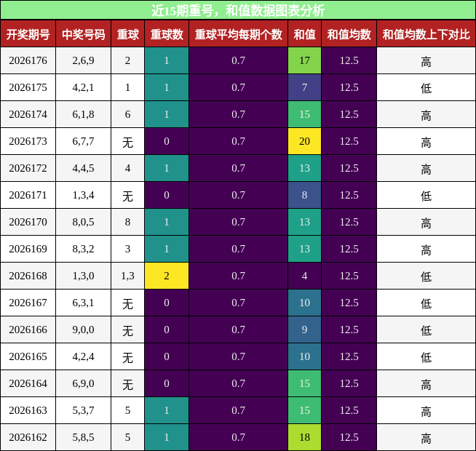Viewport: 476px width, 451px height.
Task: Click 无 repeat ball in row 2026173
Action: tap(128, 141)
